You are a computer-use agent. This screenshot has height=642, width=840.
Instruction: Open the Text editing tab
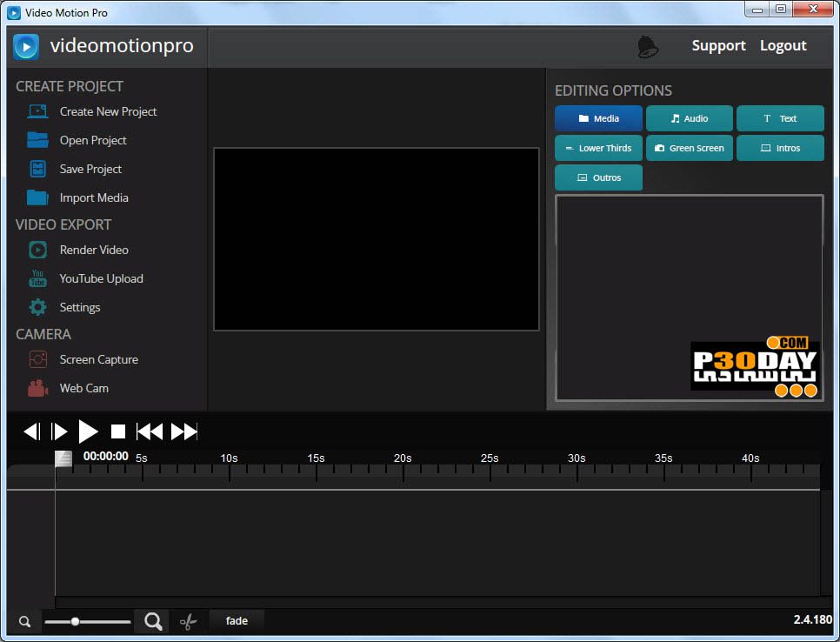[780, 118]
